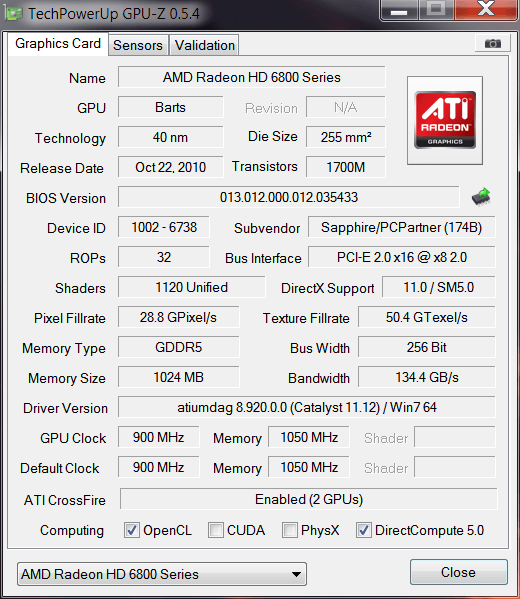The image size is (520, 599).
Task: Switch to the Sensors tab
Action: click(x=138, y=45)
